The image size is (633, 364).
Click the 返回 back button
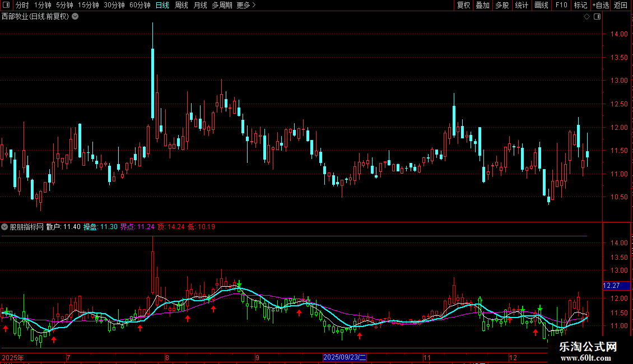621,5
